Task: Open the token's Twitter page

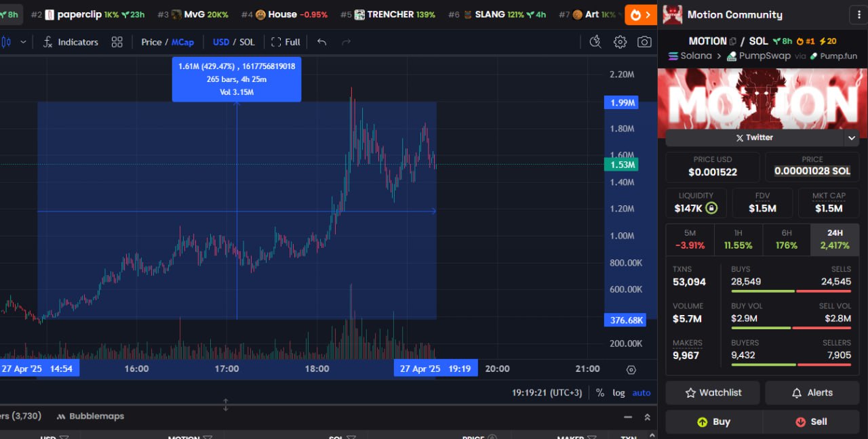Action: coord(755,138)
